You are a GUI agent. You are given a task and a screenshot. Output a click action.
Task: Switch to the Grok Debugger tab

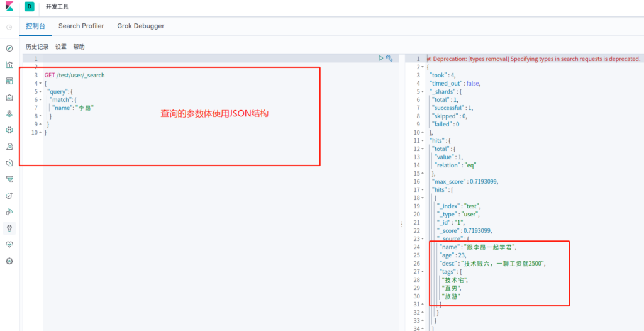pyautogui.click(x=141, y=26)
